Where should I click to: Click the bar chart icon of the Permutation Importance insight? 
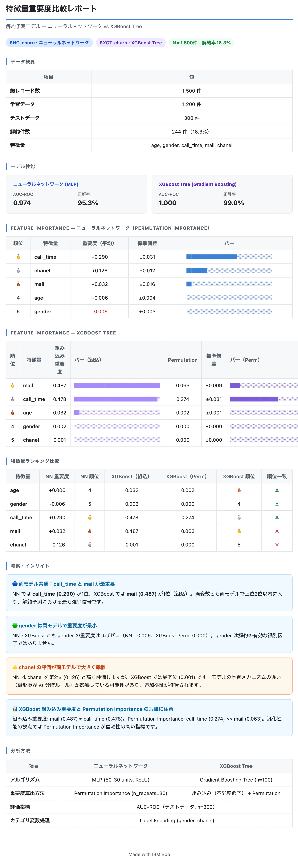point(15,709)
